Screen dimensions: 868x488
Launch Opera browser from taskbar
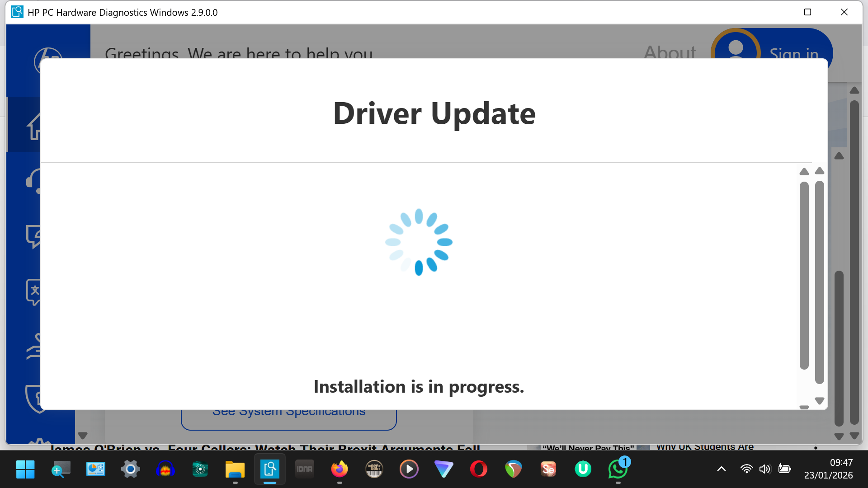pos(479,469)
